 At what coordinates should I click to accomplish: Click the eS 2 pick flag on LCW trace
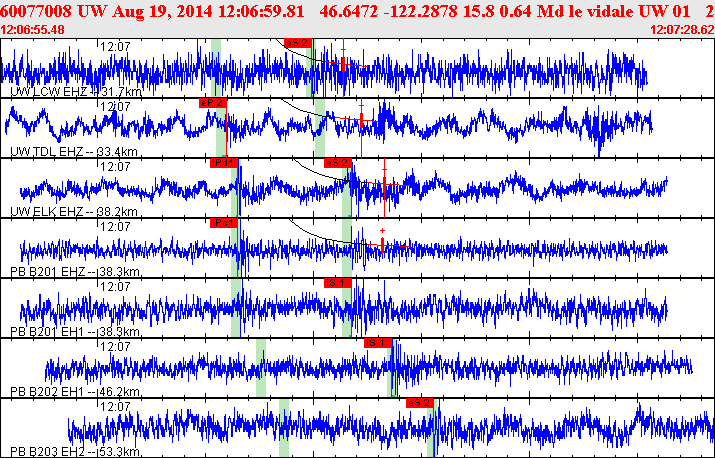point(297,43)
